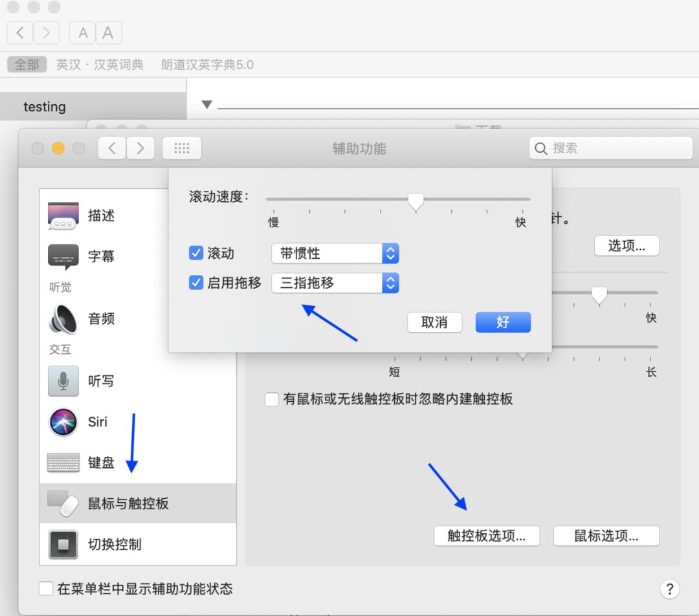Click the show-all grid icon in toolbar
699x616 pixels.
(181, 148)
